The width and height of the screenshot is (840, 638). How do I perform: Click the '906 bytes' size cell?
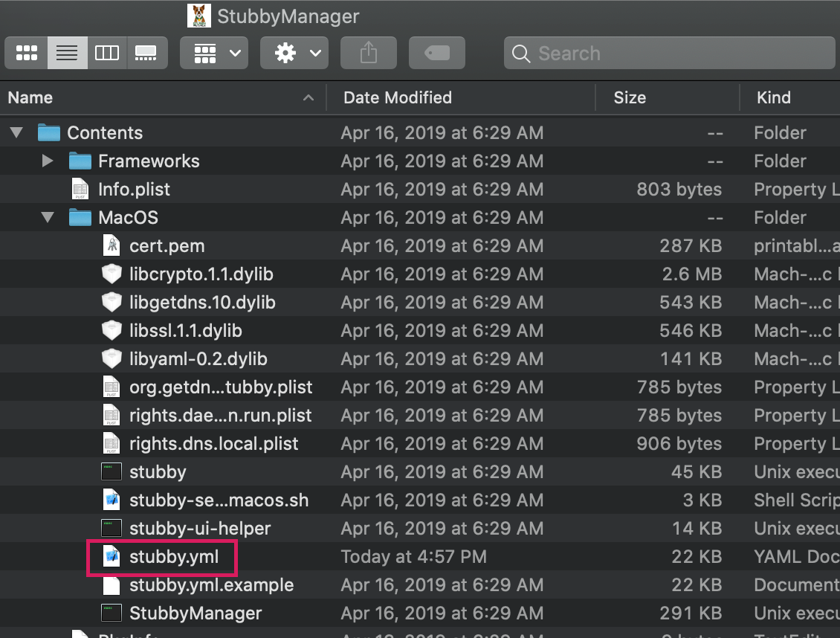(x=679, y=443)
